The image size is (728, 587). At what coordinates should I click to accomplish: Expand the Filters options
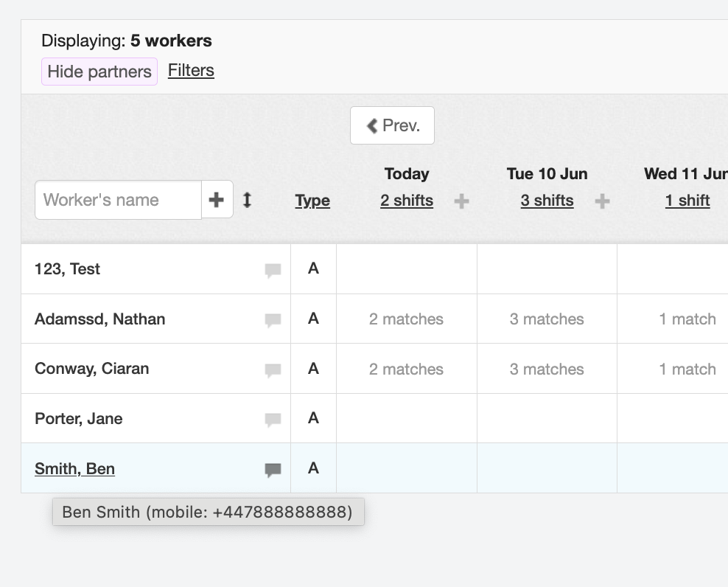191,71
